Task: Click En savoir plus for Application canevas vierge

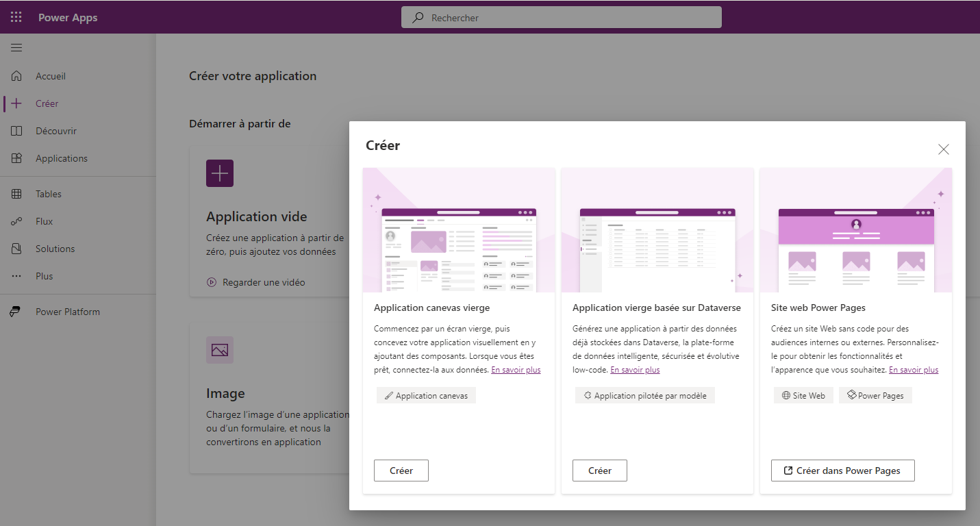Action: (516, 369)
